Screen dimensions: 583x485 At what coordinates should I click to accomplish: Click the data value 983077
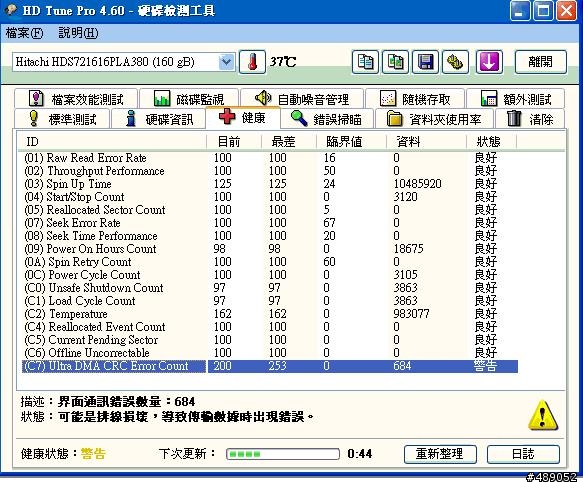411,314
